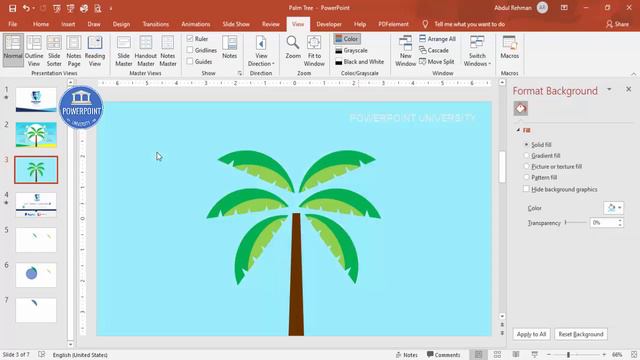Select slide 2 thumbnail with beach palm
Viewport: 640px width, 360px height.
click(36, 135)
